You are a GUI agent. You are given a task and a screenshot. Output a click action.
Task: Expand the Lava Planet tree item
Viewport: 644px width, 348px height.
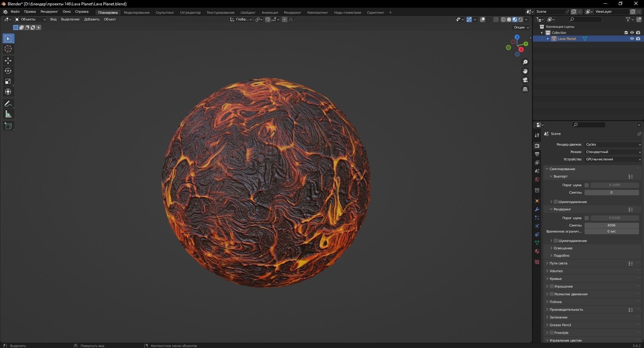548,39
